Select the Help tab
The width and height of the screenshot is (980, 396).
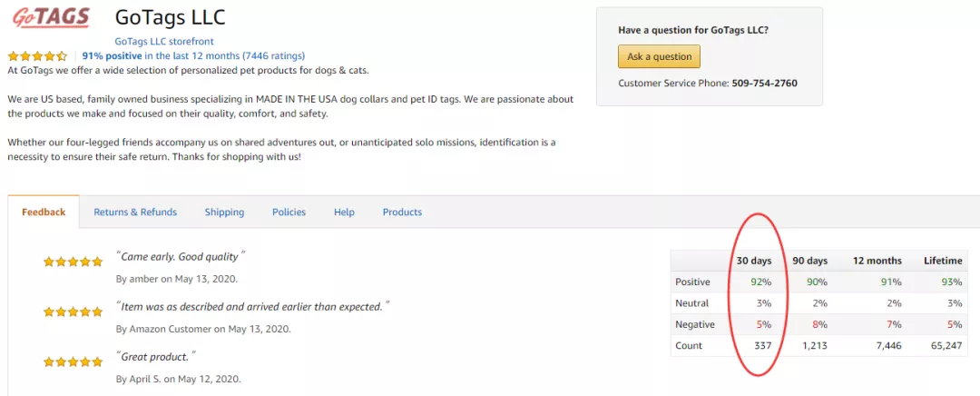tap(344, 212)
